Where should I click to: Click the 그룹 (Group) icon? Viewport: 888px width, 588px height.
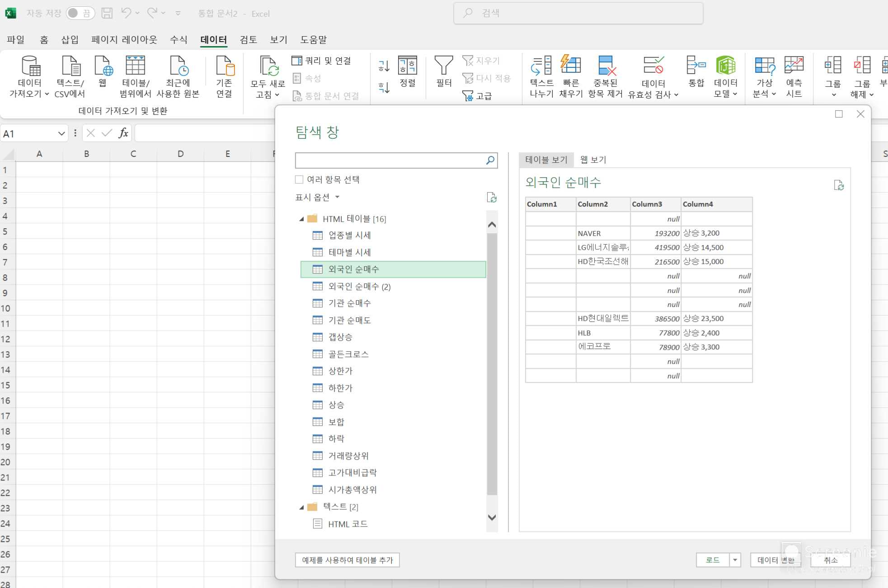[x=833, y=66]
